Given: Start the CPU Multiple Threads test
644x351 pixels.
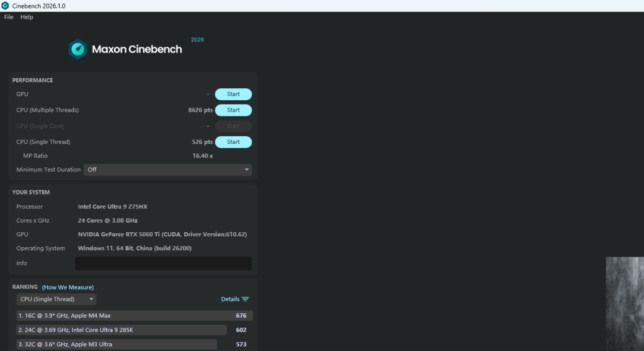Looking at the screenshot, I should tap(233, 110).
